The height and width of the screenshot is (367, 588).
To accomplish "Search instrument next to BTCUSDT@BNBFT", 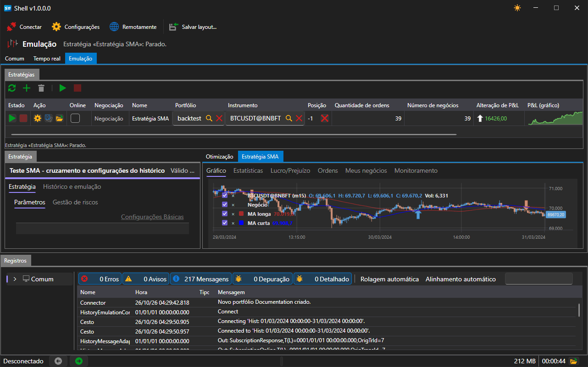I will (289, 118).
